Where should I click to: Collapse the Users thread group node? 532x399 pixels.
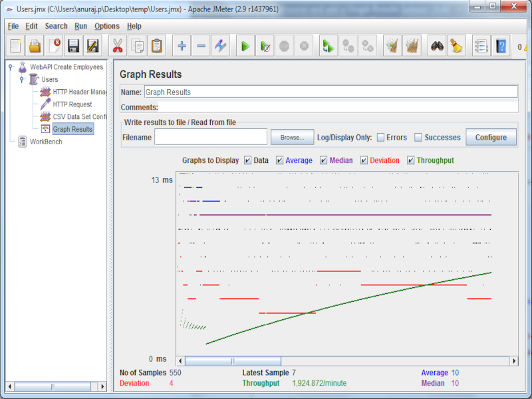(22, 79)
